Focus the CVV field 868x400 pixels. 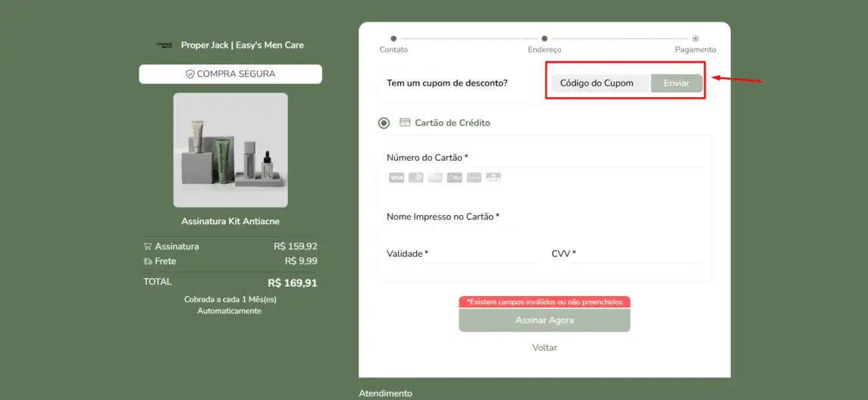point(627,254)
